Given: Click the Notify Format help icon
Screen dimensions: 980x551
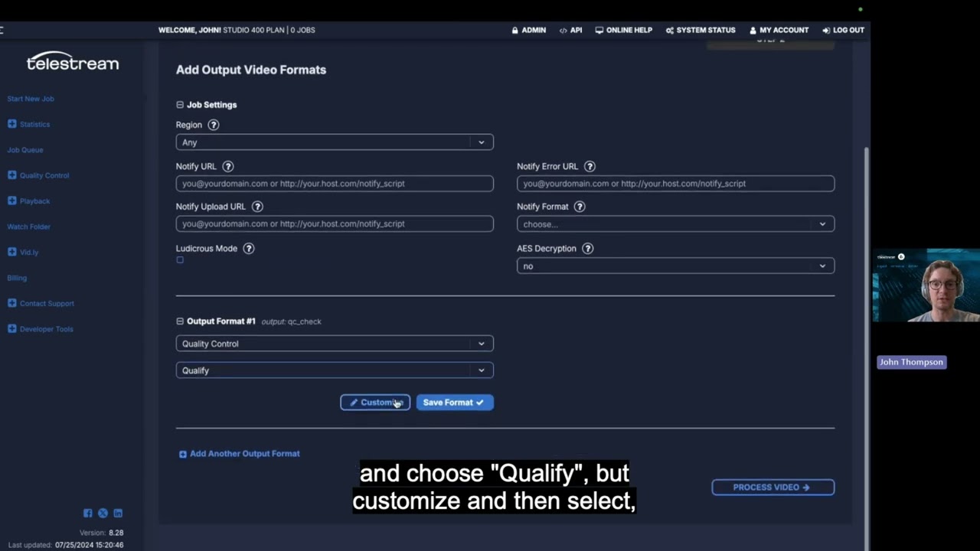Looking at the screenshot, I should [x=580, y=207].
